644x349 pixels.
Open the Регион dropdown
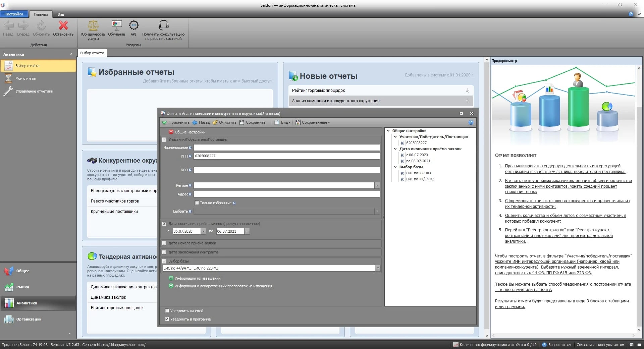click(x=377, y=185)
